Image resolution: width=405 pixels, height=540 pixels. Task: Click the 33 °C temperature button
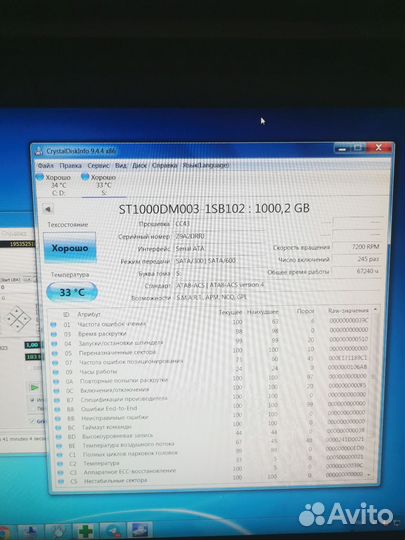point(72,292)
